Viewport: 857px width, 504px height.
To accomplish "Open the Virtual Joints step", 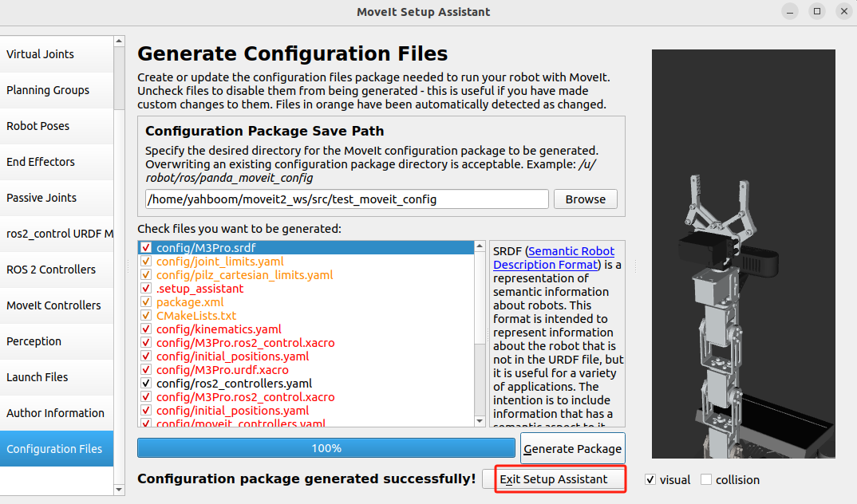I will (57, 54).
